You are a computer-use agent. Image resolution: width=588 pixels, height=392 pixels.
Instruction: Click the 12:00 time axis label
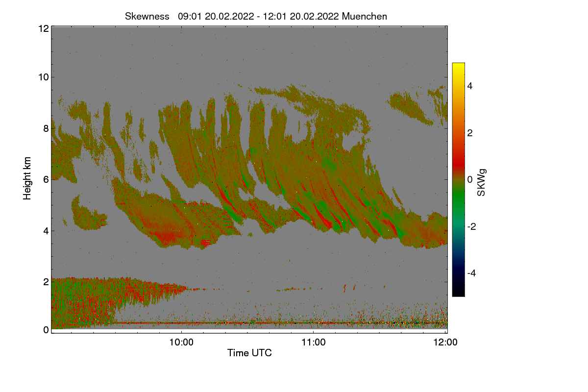tap(446, 343)
